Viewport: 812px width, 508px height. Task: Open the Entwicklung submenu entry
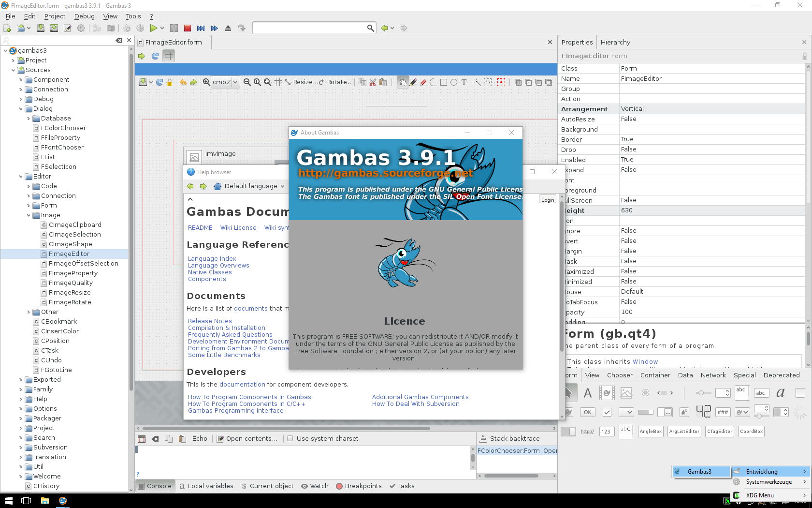pos(770,471)
